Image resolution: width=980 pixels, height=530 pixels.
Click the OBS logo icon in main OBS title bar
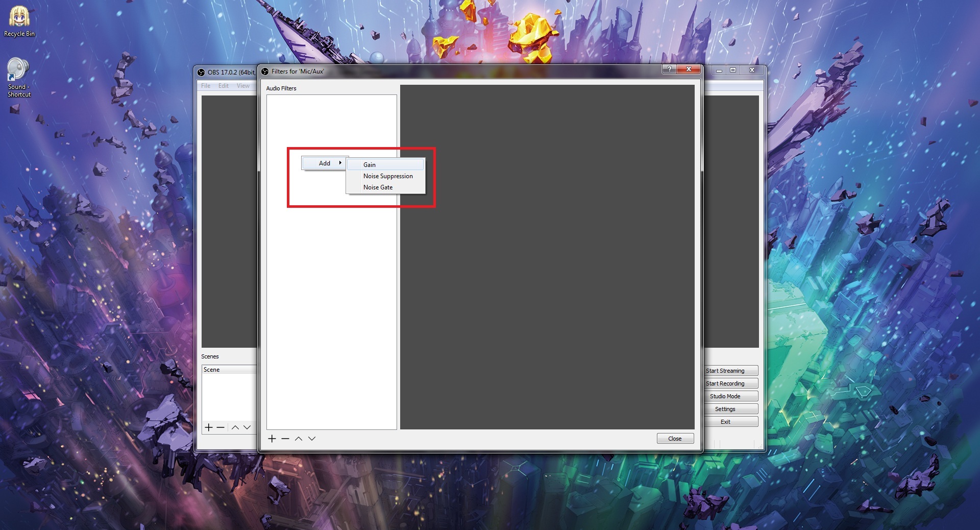201,73
